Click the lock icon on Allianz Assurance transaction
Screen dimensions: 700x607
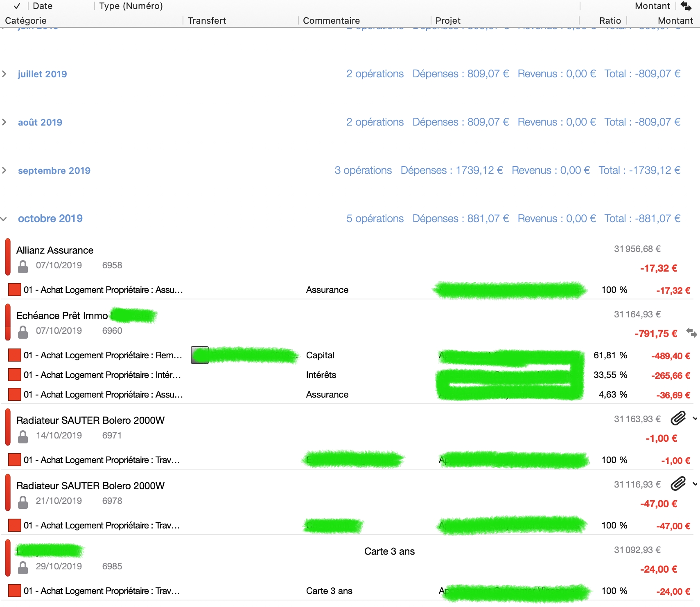(23, 266)
